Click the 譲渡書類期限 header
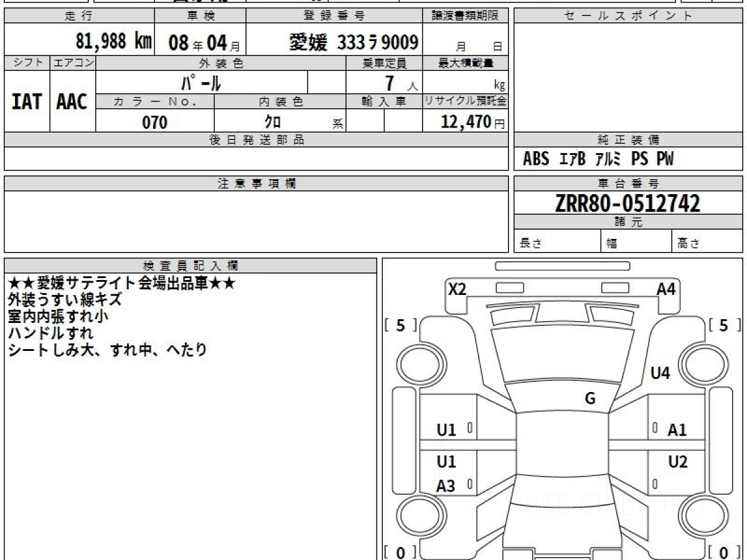Image resolution: width=747 pixels, height=560 pixels. (466, 16)
